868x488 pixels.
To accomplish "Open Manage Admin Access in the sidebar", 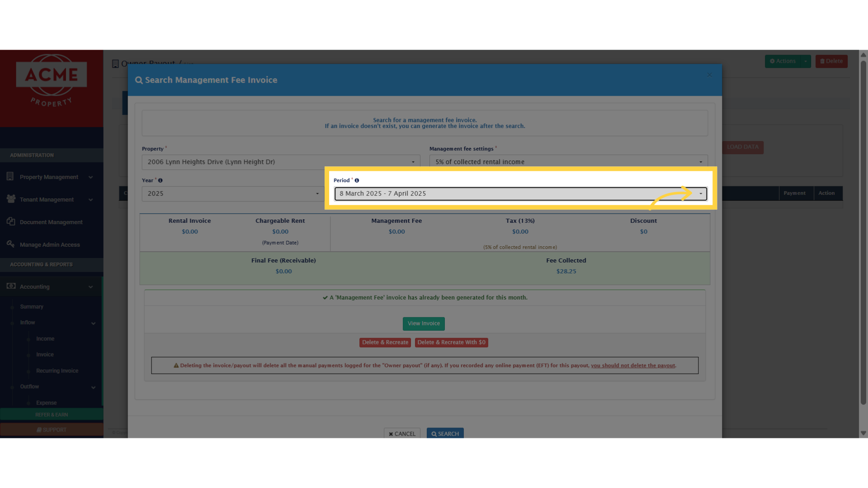I will click(52, 245).
